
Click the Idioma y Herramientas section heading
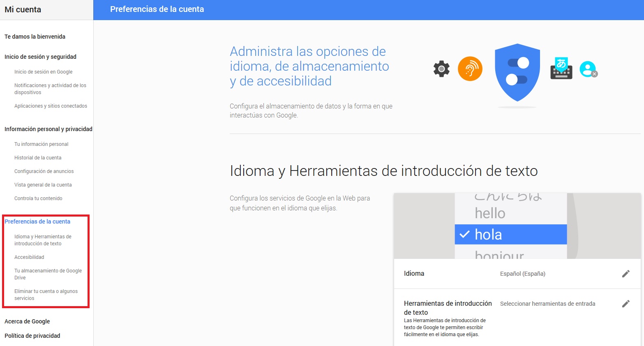383,171
